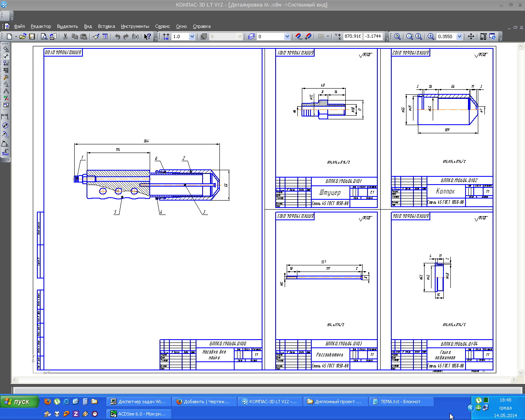Open the Selection panel with plus-minus icon

point(6,98)
